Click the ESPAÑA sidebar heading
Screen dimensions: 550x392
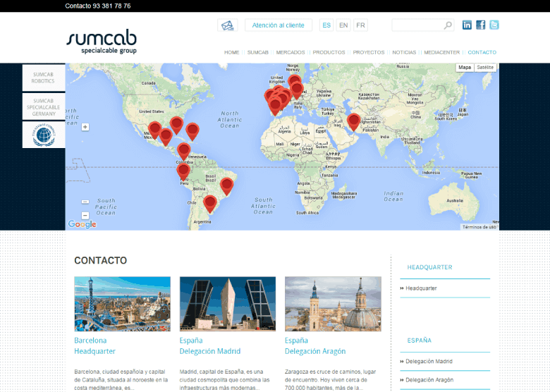419,340
